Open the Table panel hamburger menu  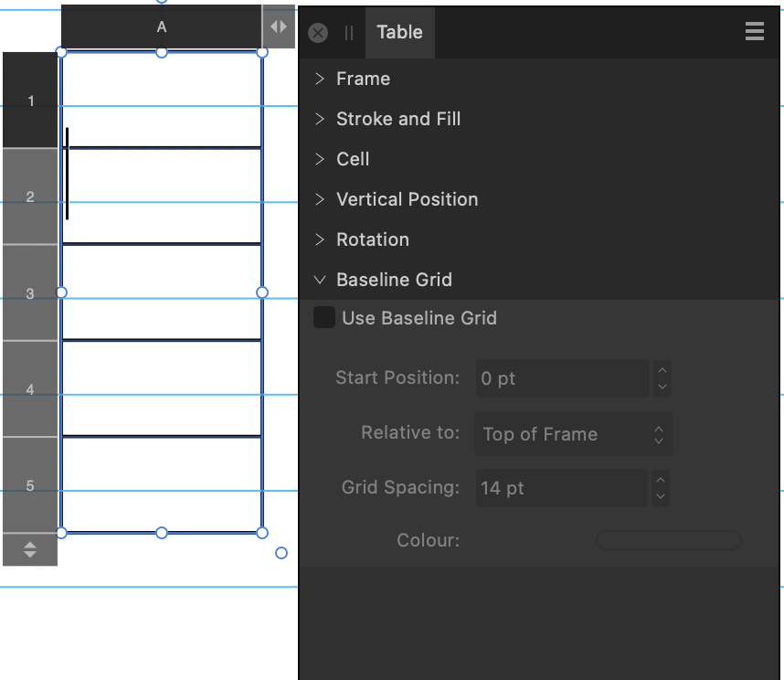click(x=755, y=30)
